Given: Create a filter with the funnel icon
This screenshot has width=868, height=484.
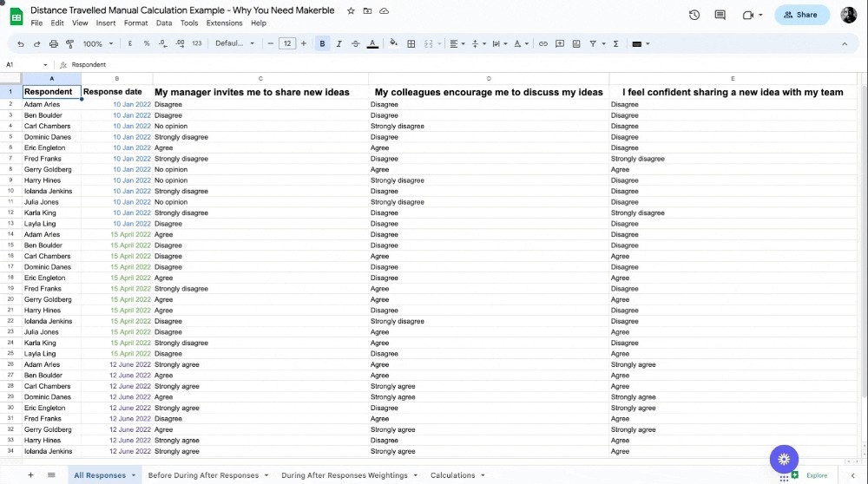Looking at the screenshot, I should 593,43.
